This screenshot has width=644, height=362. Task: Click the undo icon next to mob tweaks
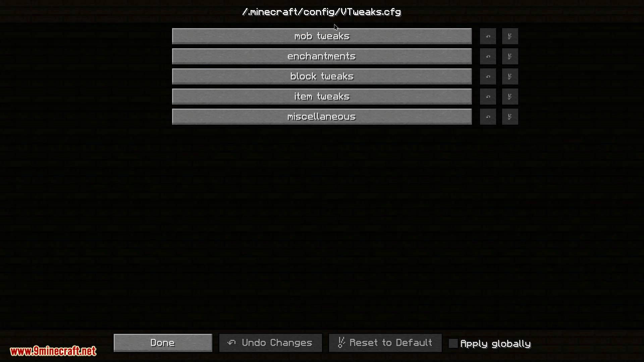(488, 36)
